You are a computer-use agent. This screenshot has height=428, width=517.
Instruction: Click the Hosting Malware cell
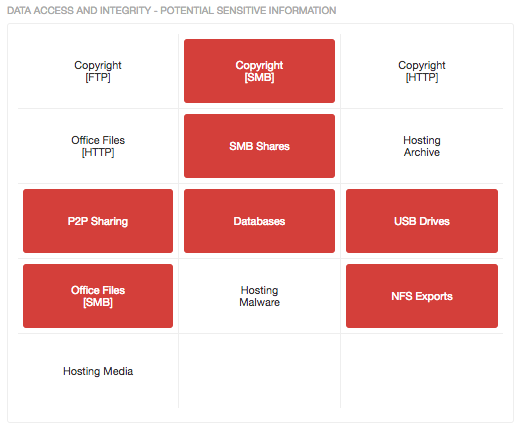tap(259, 296)
